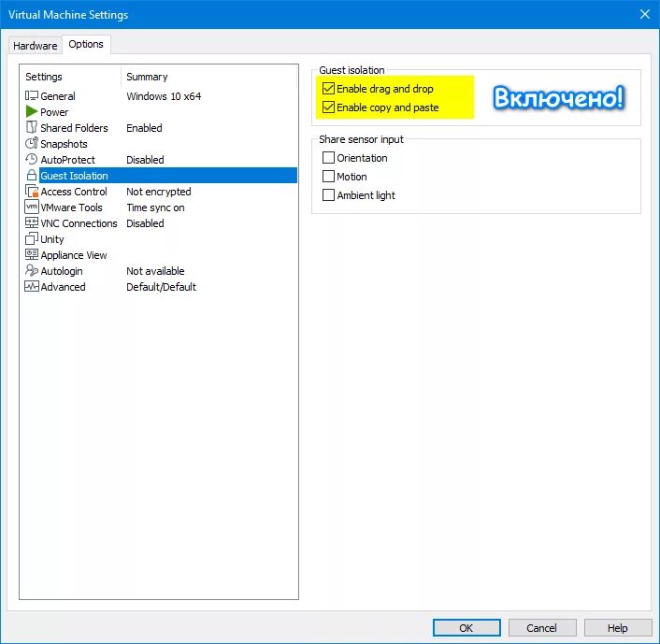The width and height of the screenshot is (660, 644).
Task: Click the Guest Isolation padlock icon
Action: [32, 175]
